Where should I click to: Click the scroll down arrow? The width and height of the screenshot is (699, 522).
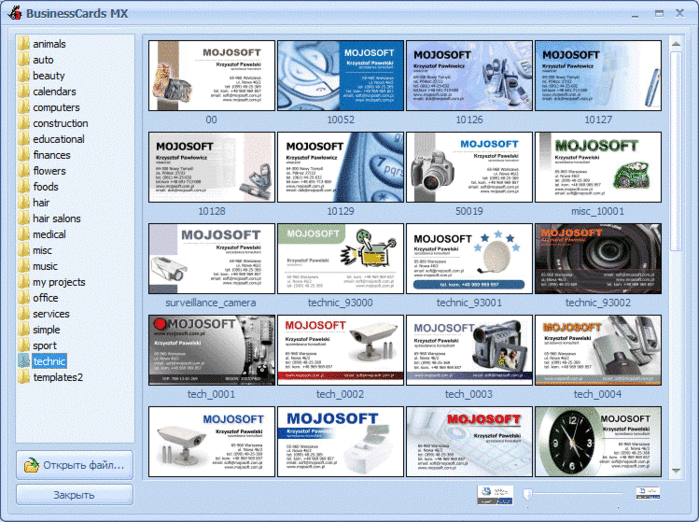tap(676, 471)
